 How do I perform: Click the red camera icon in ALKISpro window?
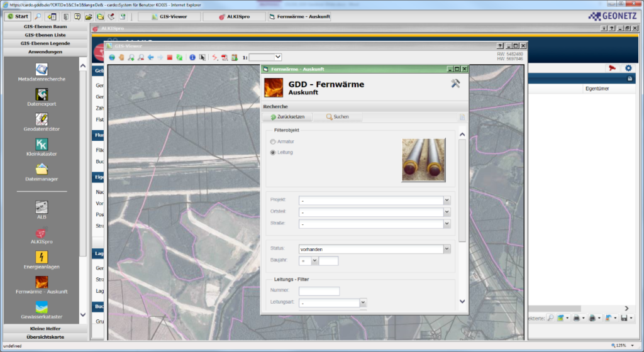[x=613, y=68]
